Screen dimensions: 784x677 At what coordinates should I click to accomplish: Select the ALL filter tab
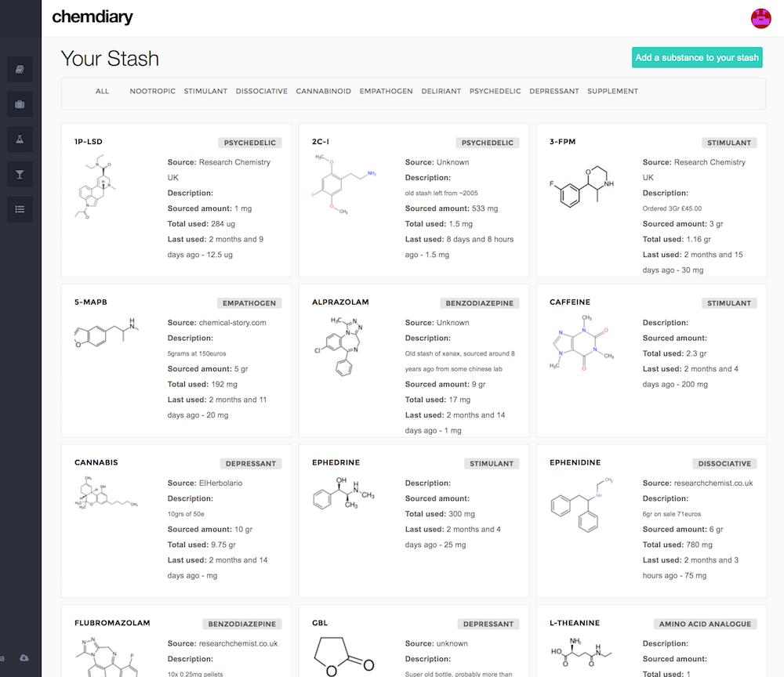click(x=103, y=92)
